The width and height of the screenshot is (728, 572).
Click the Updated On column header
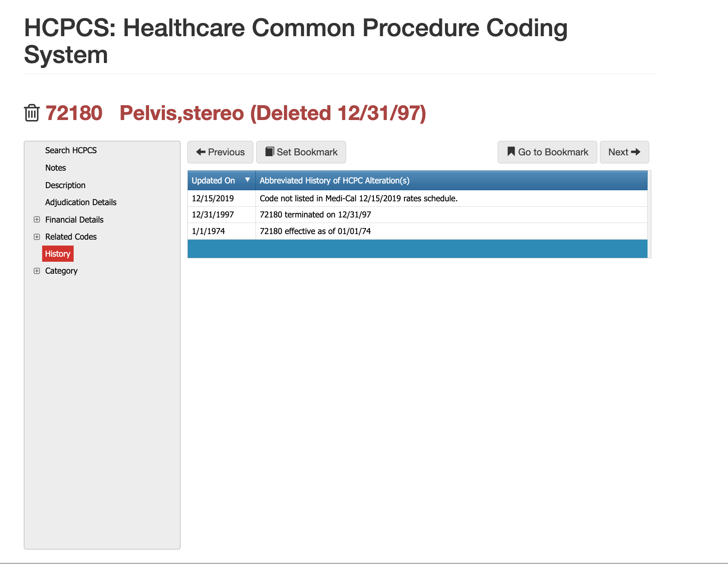point(213,180)
